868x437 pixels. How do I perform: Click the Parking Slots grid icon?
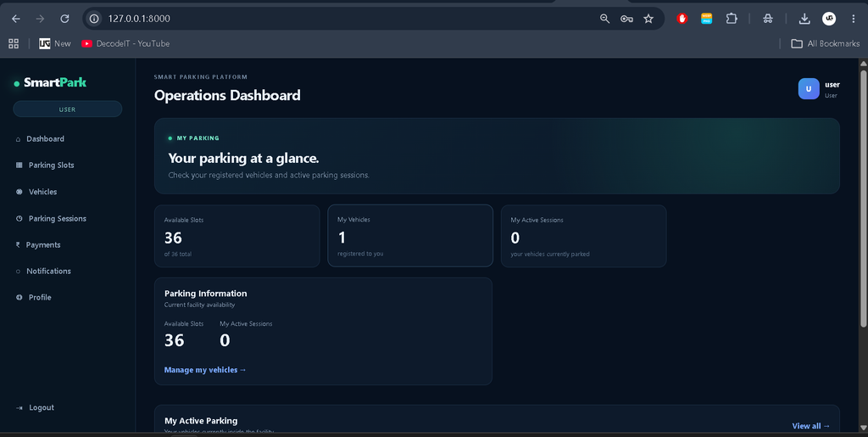pos(19,165)
